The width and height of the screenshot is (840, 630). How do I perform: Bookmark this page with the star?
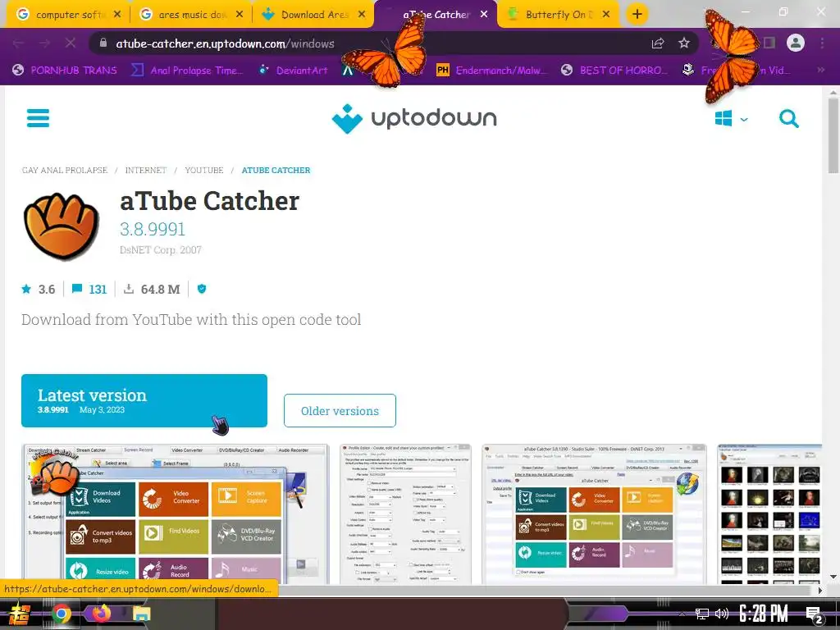pyautogui.click(x=684, y=43)
